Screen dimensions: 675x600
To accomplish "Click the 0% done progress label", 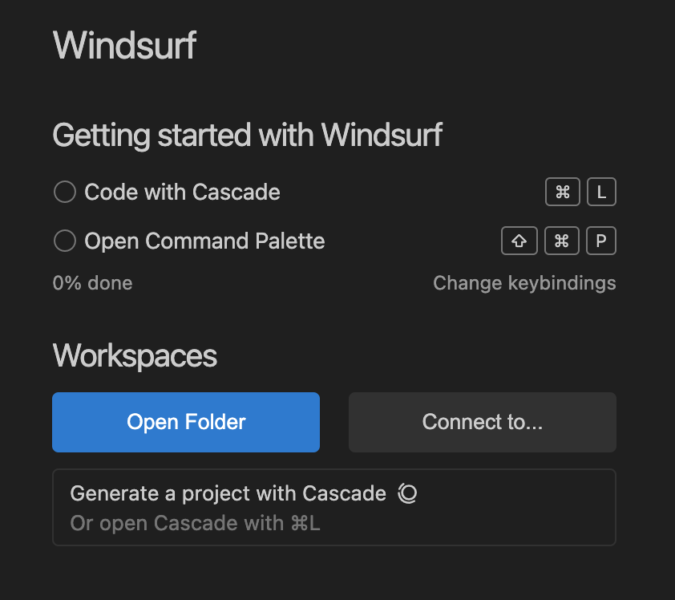I will (x=93, y=283).
